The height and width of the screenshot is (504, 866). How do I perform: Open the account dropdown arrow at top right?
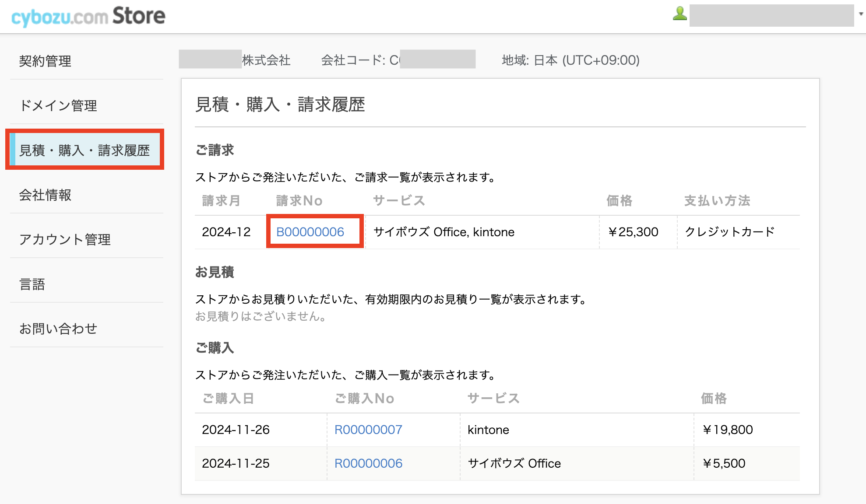pos(861,14)
